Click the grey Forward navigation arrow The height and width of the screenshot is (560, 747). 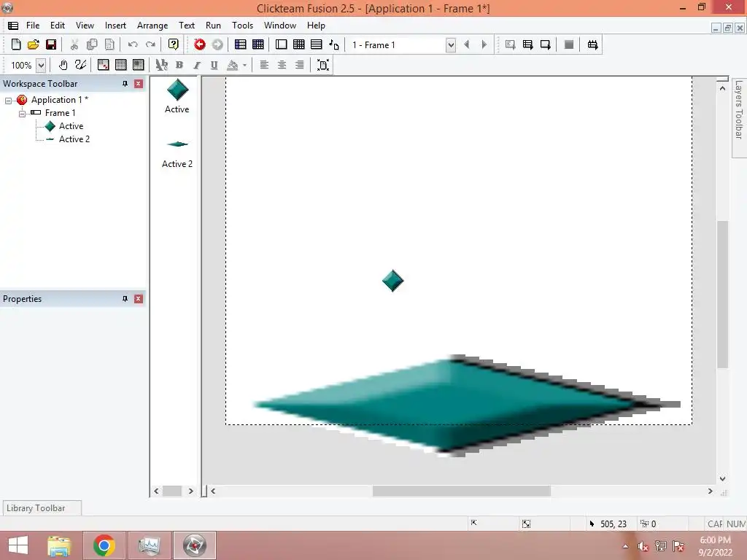tap(217, 44)
